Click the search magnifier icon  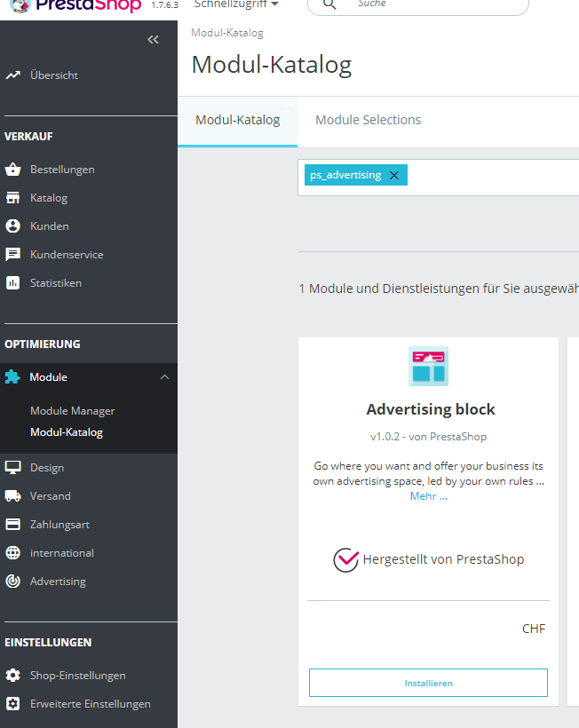pos(329,4)
